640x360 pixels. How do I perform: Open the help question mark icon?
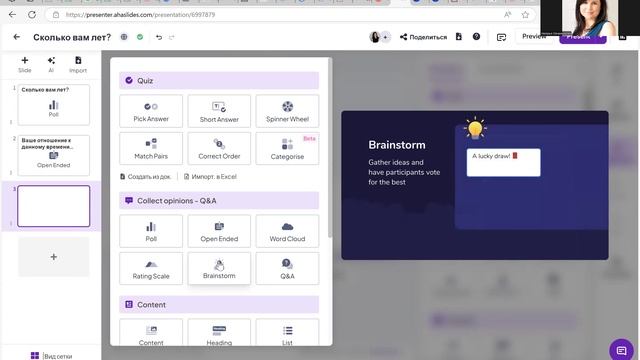pyautogui.click(x=476, y=37)
